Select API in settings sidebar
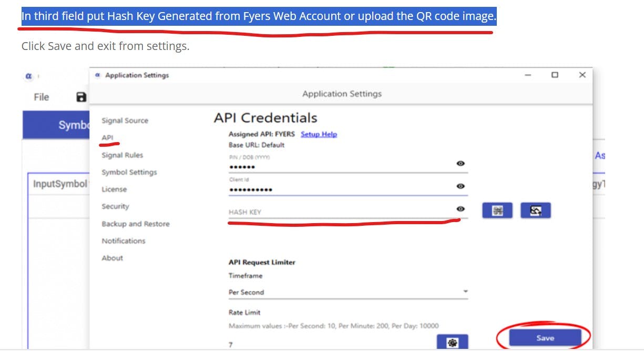 click(107, 137)
